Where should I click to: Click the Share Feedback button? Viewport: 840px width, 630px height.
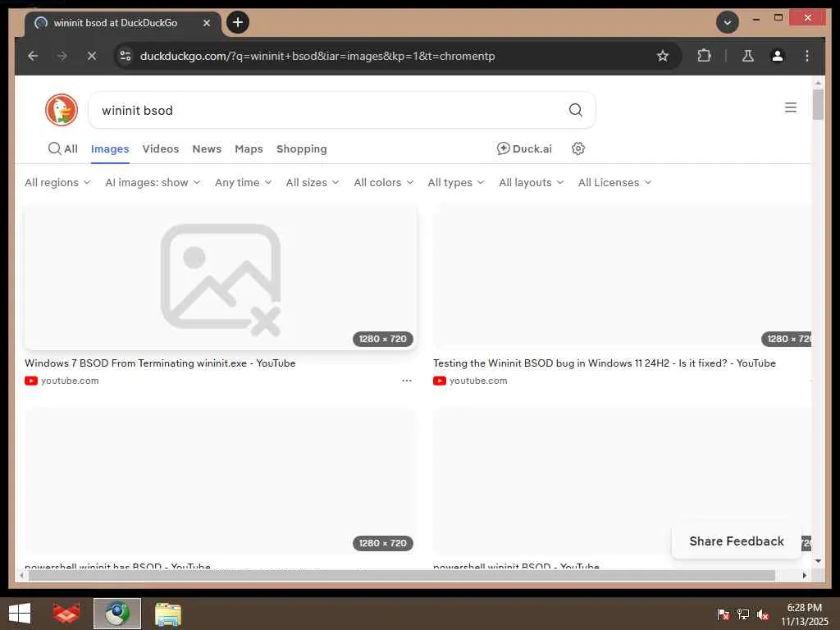pyautogui.click(x=737, y=541)
